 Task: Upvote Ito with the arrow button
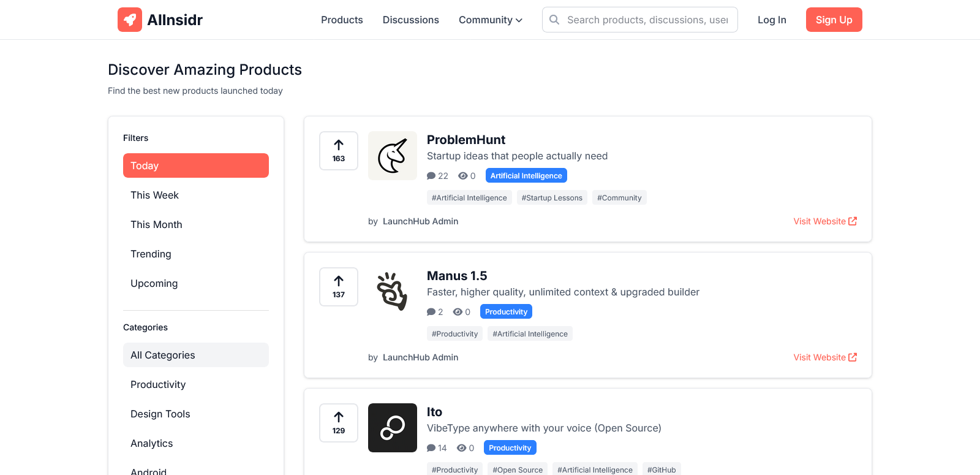pos(339,423)
